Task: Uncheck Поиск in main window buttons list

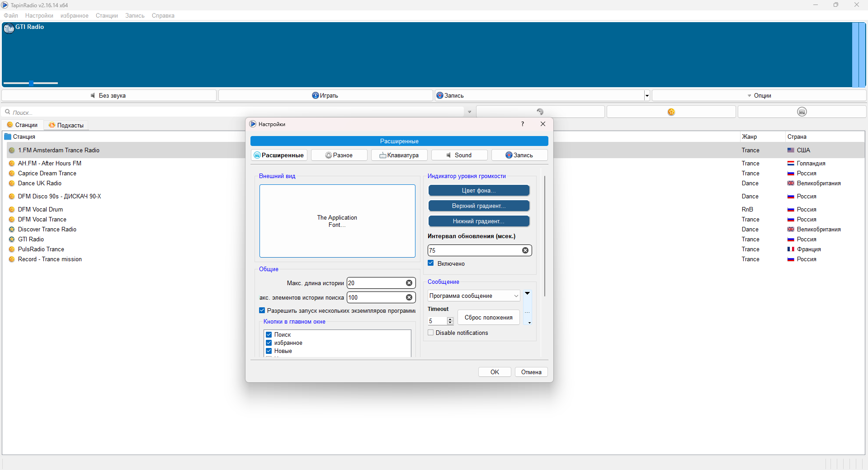Action: click(x=269, y=334)
